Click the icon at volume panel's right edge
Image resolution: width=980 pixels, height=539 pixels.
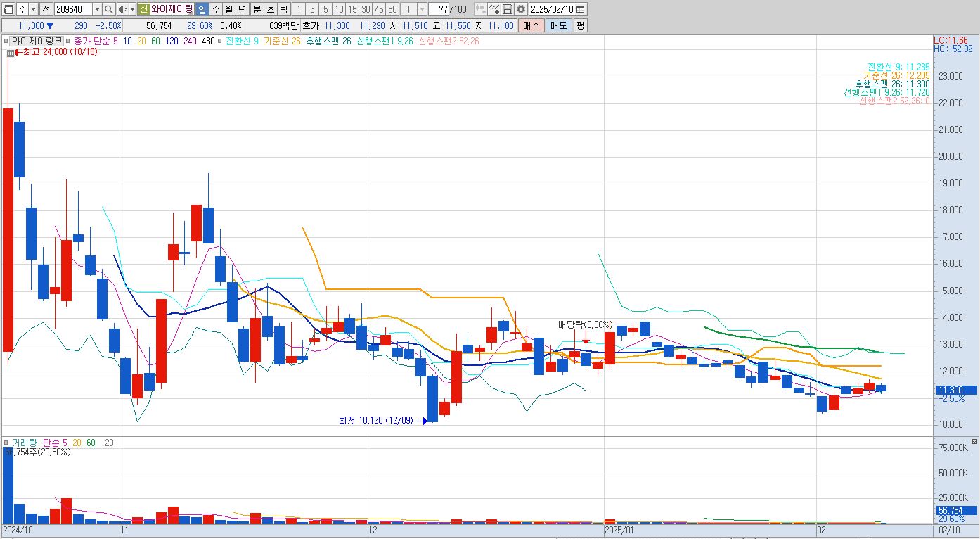click(974, 442)
